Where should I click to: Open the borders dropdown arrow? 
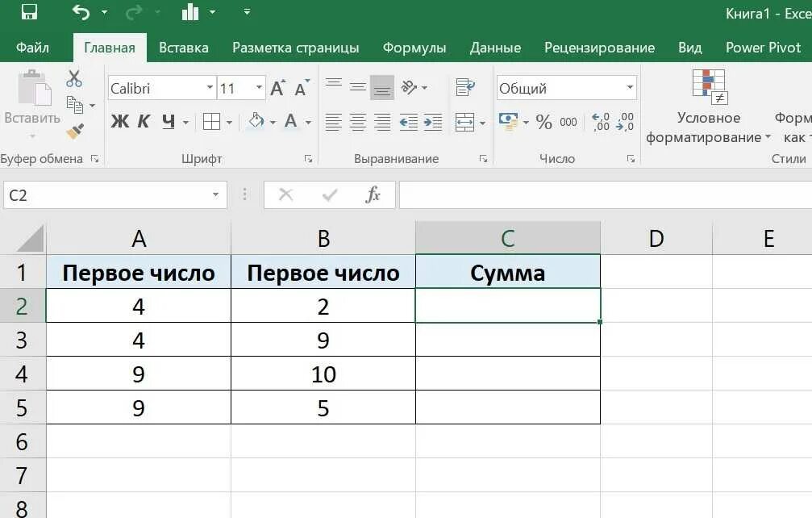229,123
